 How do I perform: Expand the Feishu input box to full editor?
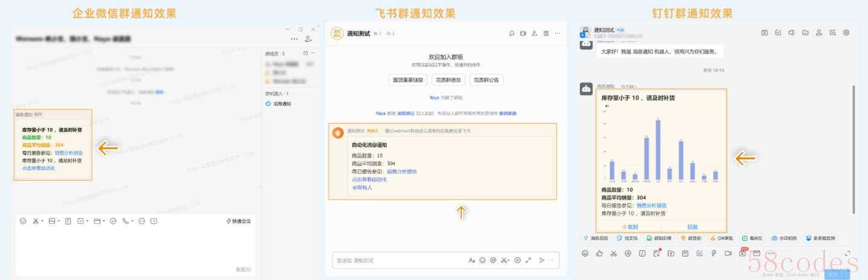pyautogui.click(x=528, y=260)
